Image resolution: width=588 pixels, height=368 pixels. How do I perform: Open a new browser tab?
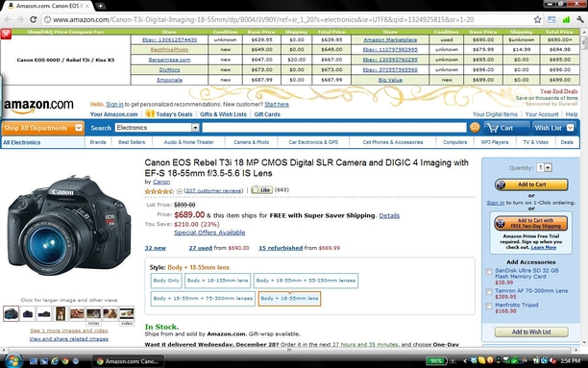(101, 6)
